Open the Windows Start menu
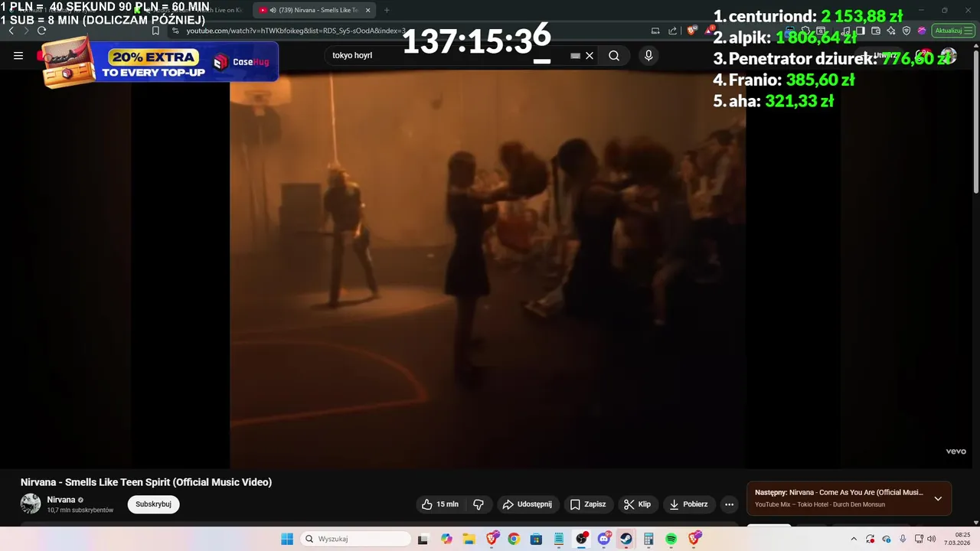 [287, 539]
